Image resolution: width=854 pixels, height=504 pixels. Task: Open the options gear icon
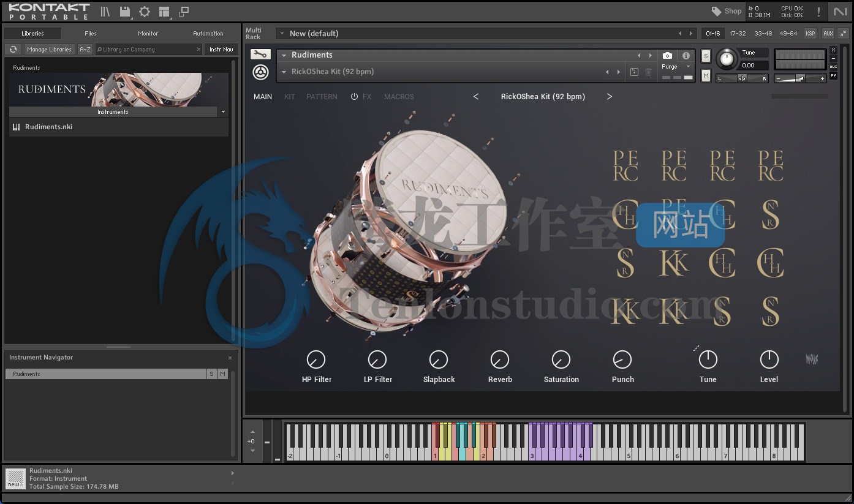click(145, 12)
